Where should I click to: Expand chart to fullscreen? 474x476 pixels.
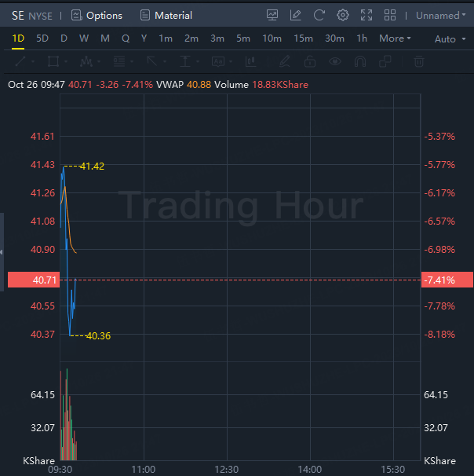coord(366,15)
